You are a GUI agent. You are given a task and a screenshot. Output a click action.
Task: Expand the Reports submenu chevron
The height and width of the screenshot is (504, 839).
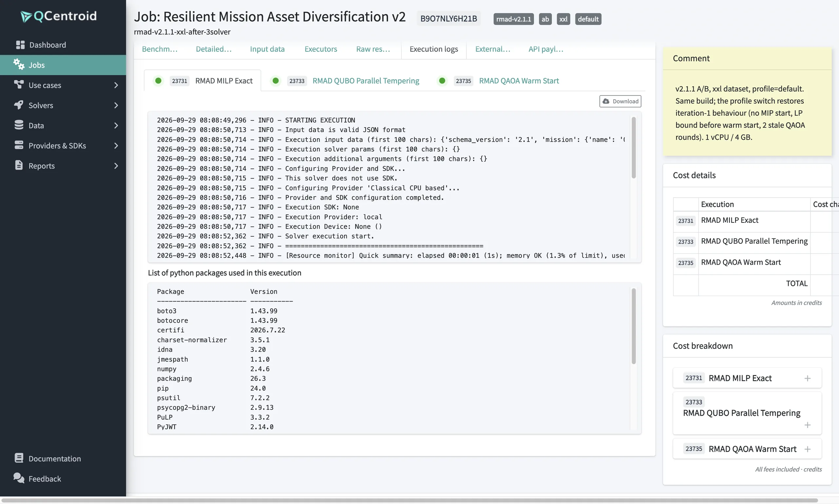(x=116, y=166)
